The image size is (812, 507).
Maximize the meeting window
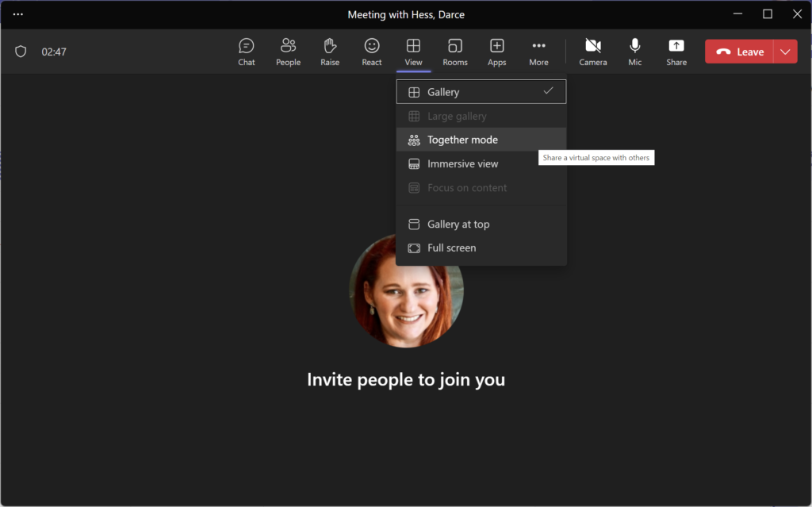coord(768,14)
